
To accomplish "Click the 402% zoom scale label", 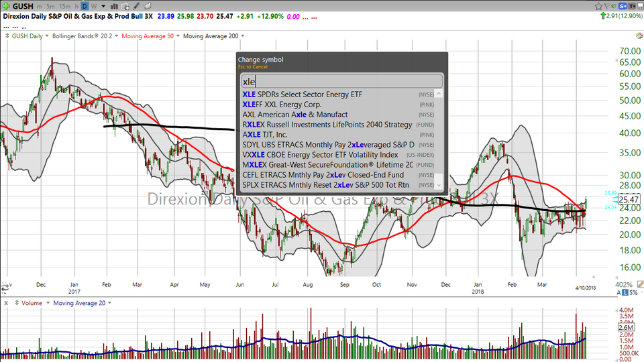I will [x=624, y=284].
